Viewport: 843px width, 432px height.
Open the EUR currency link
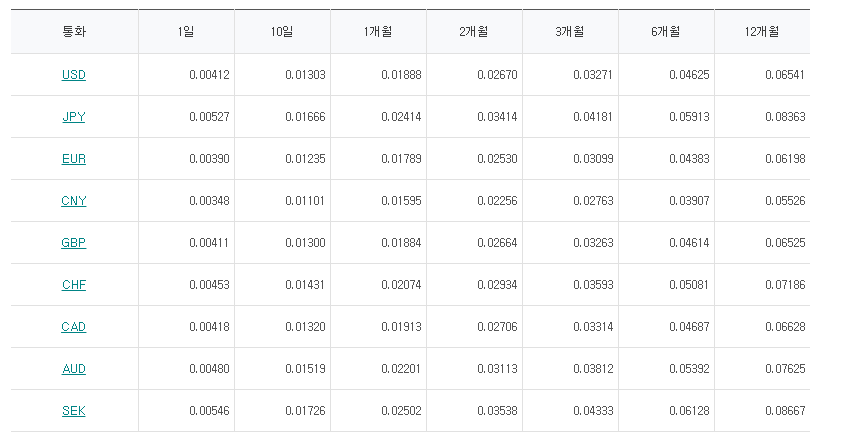click(x=74, y=159)
